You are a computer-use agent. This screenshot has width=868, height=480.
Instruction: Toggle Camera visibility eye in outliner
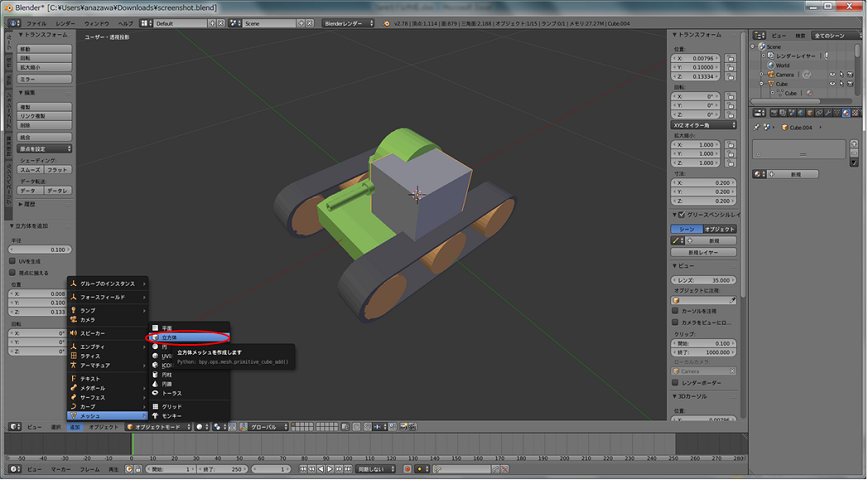(831, 74)
